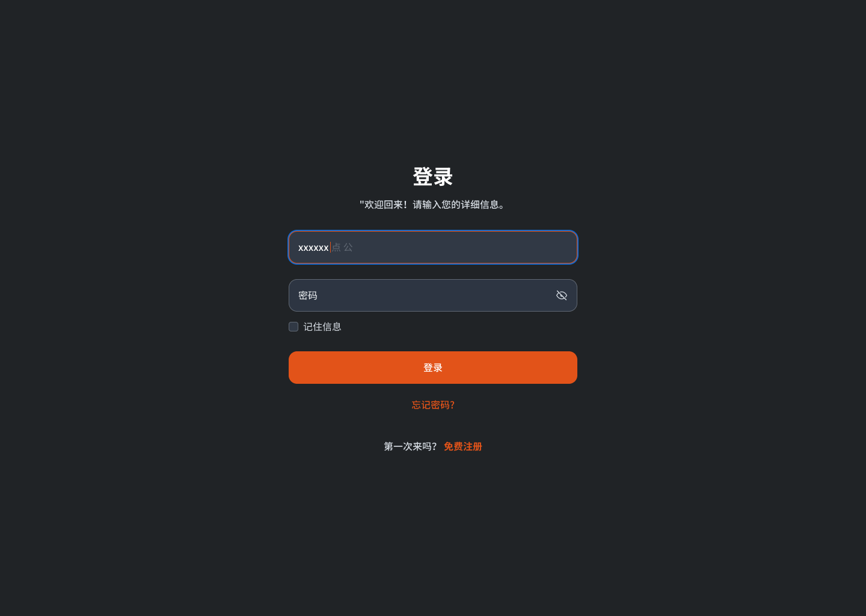The height and width of the screenshot is (616, 866).
Task: Click the 第一次来吗? prompt text
Action: click(x=410, y=446)
